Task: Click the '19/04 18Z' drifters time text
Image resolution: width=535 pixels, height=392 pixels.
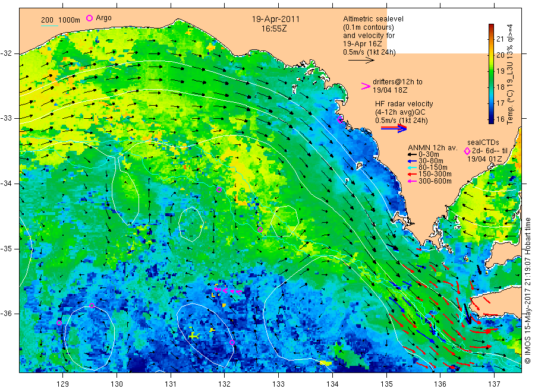Action: point(390,90)
